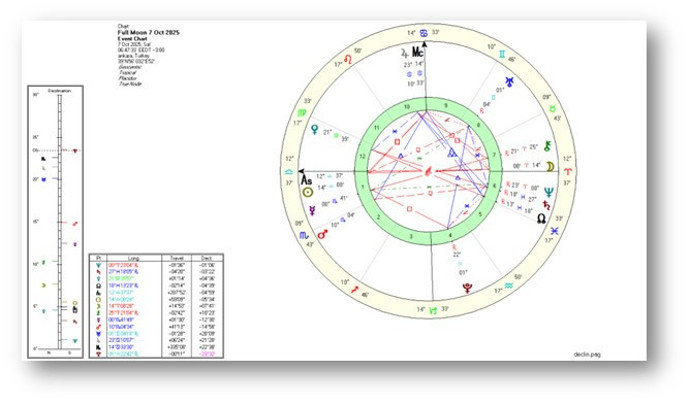Click the Cancer sign at the wheel top

pos(425,33)
